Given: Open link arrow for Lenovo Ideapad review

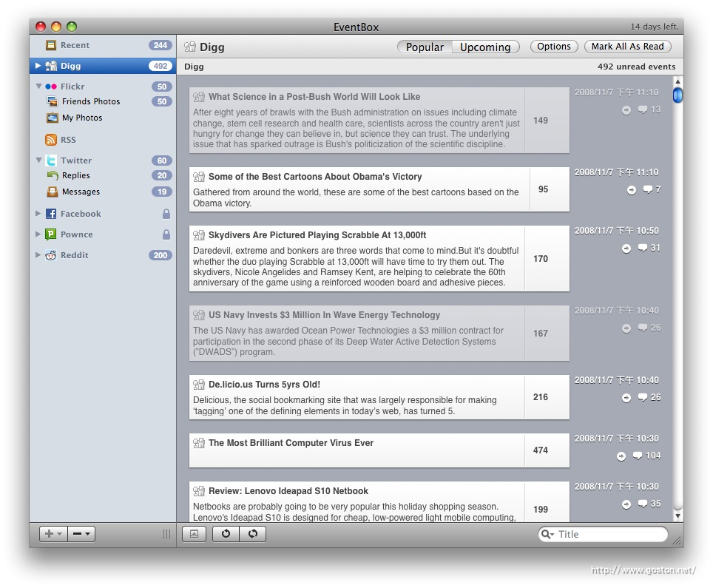Looking at the screenshot, I should [x=626, y=504].
